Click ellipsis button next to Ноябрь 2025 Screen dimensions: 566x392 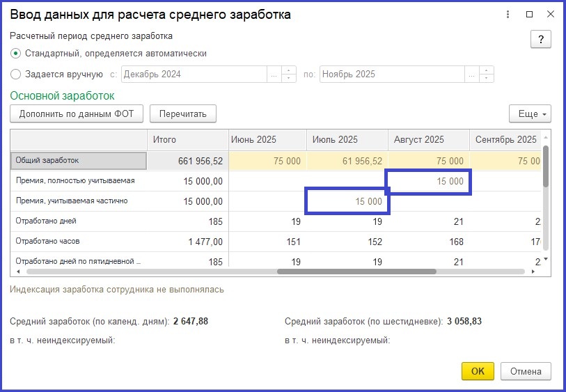coord(472,75)
